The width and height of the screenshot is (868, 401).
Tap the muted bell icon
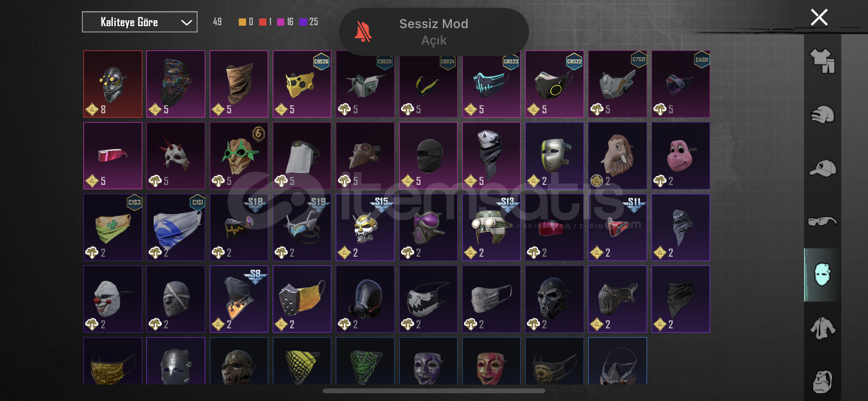coord(363,31)
